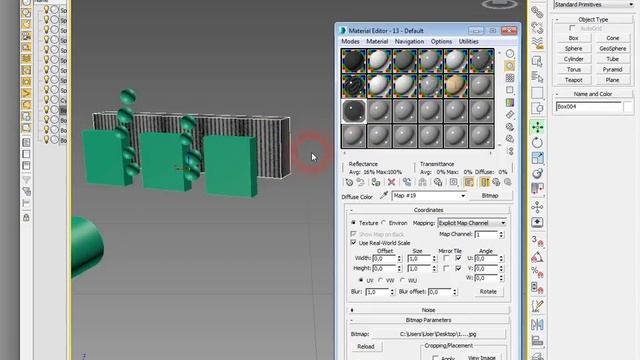Click the Align tool icon
Screen dimensions: 640x360
538,340
